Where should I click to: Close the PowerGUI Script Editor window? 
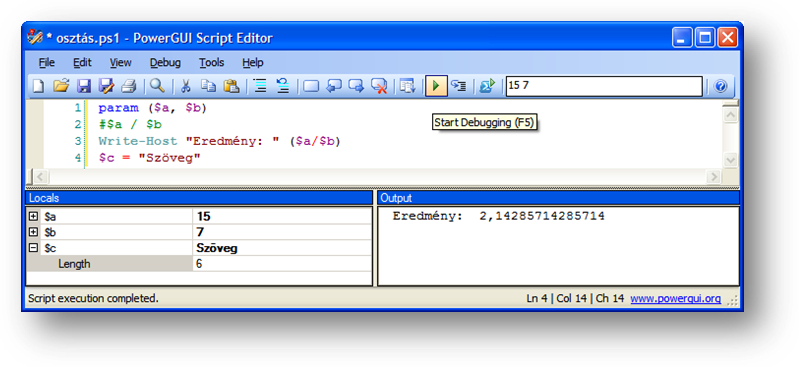(728, 38)
